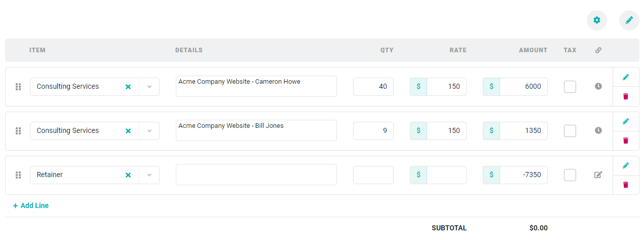Toggle tax checkbox for Bill Jones line
This screenshot has height=240, width=644.
[x=570, y=131]
